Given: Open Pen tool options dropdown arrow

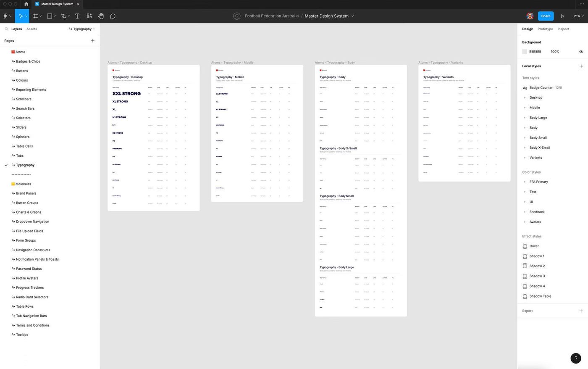Looking at the screenshot, I should point(69,16).
